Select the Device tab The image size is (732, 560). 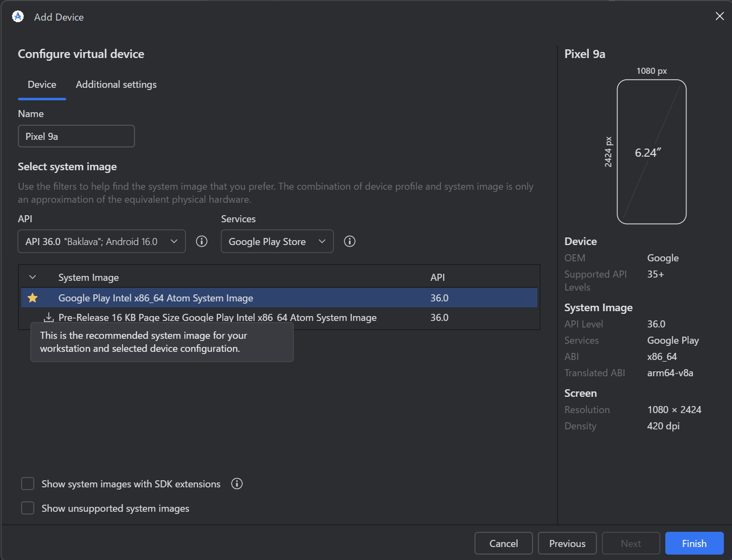coord(42,85)
